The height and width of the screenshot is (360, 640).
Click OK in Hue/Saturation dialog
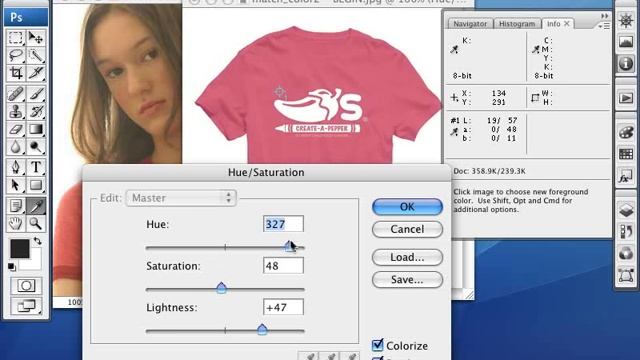(407, 207)
